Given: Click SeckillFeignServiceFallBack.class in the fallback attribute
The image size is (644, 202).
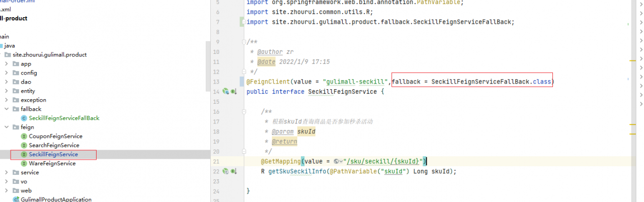Looking at the screenshot, I should click(x=491, y=82).
